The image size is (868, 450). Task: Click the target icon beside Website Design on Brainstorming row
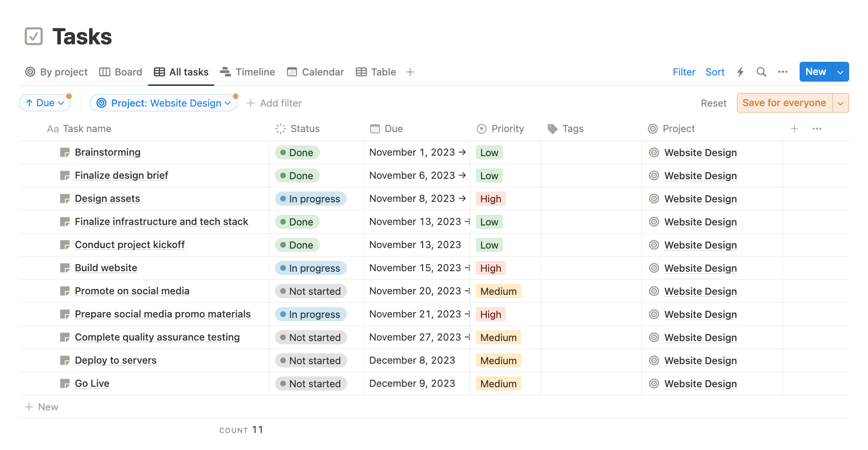(x=654, y=152)
